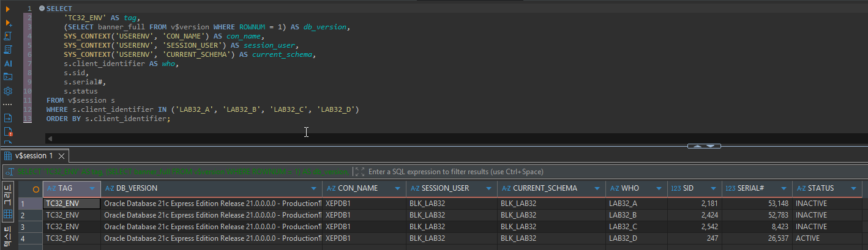868x250 pixels.
Task: Close the v$session 1 results tab
Action: 62,156
